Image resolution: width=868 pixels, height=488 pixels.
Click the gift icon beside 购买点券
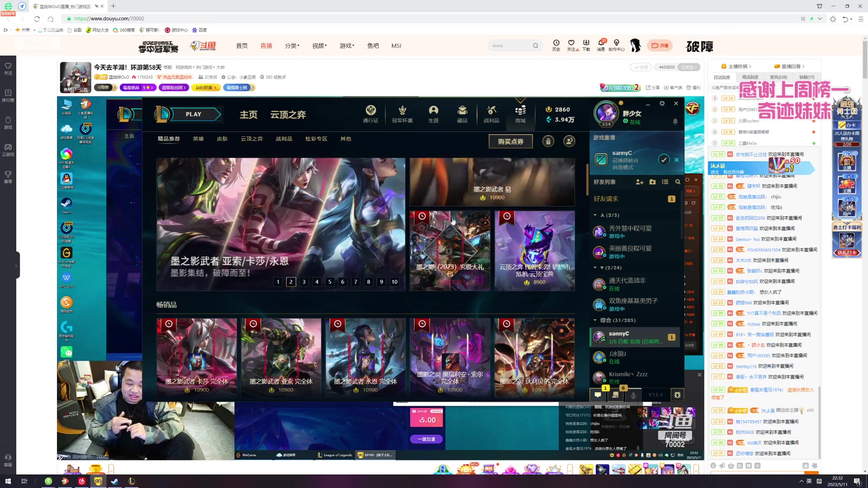548,141
